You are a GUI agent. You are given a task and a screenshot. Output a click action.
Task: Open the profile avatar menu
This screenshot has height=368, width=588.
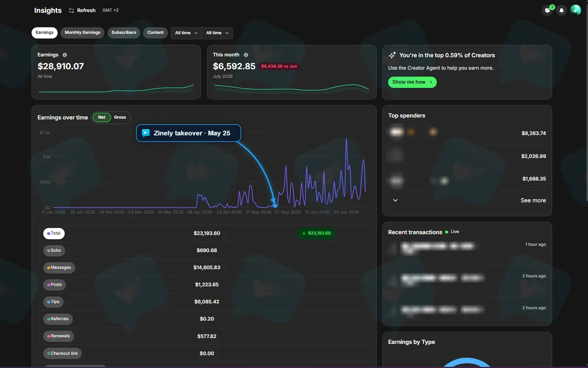(x=575, y=10)
